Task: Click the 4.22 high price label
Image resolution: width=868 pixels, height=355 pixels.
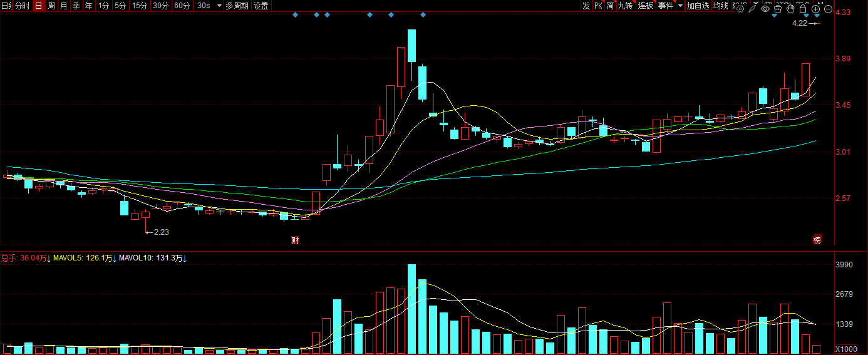Action: pyautogui.click(x=799, y=23)
